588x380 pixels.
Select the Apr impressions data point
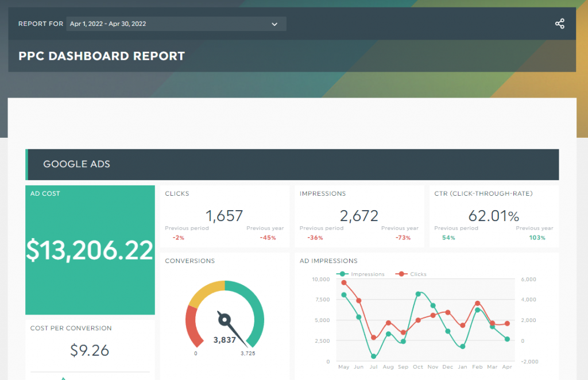click(x=507, y=339)
